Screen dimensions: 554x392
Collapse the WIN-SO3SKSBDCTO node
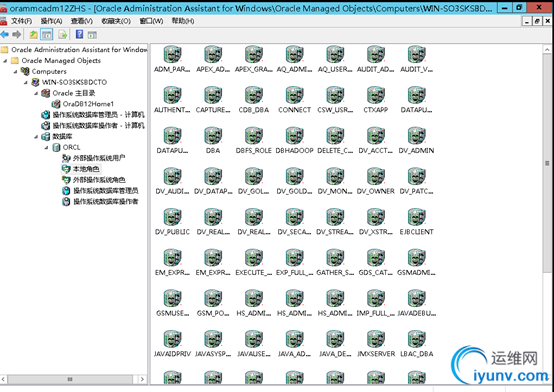(26, 83)
